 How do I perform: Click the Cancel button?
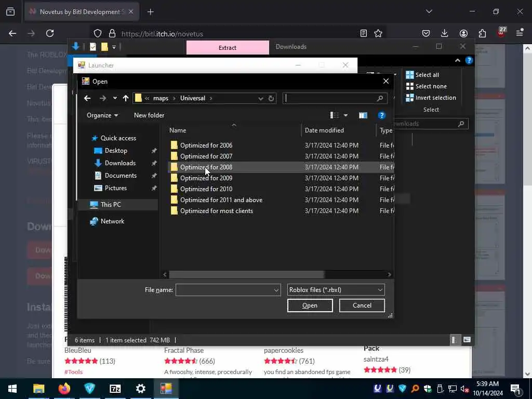(362, 305)
